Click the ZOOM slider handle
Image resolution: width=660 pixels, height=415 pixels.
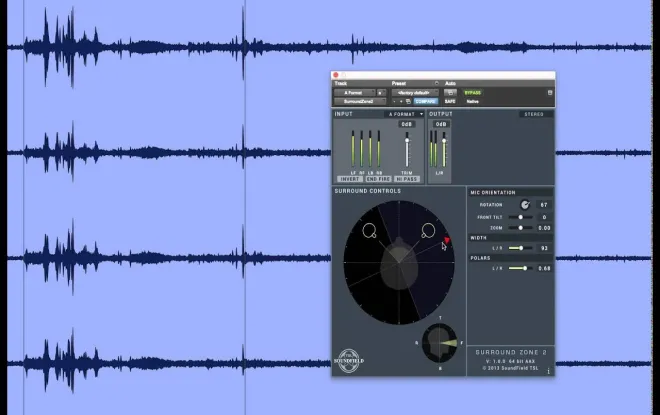click(521, 228)
